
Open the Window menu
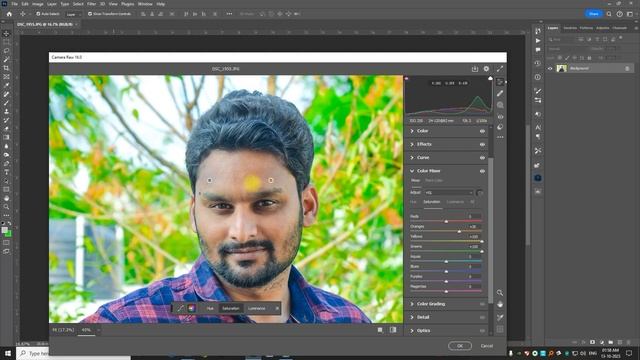[x=145, y=4]
